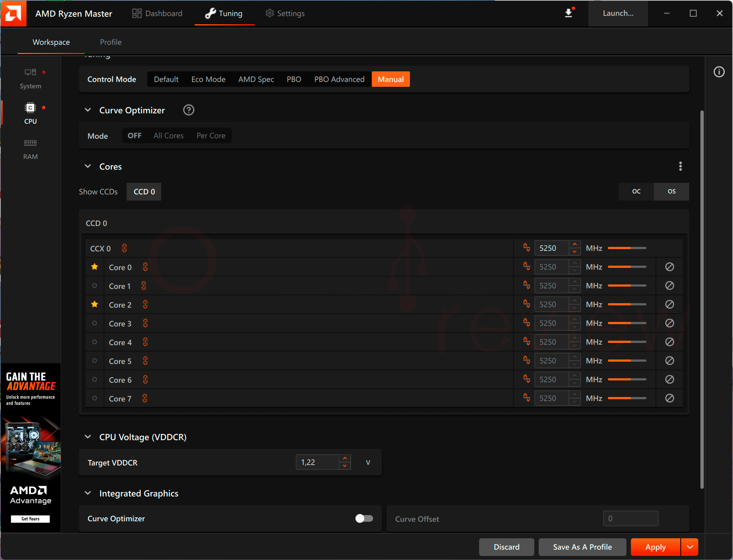Screen dimensions: 733x560
Task: Collapse the Integrated Graphics section
Action: pyautogui.click(x=88, y=493)
